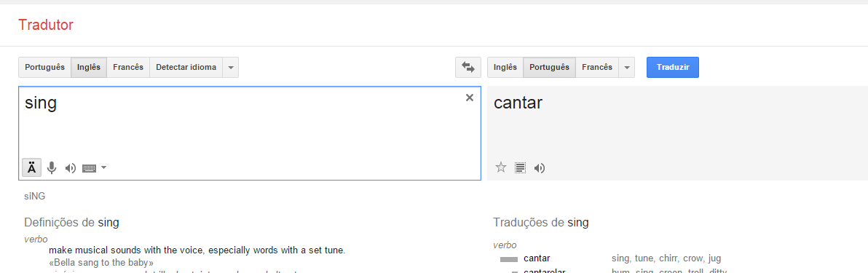The width and height of the screenshot is (868, 273).
Task: Select Francês as the target language
Action: click(x=597, y=68)
